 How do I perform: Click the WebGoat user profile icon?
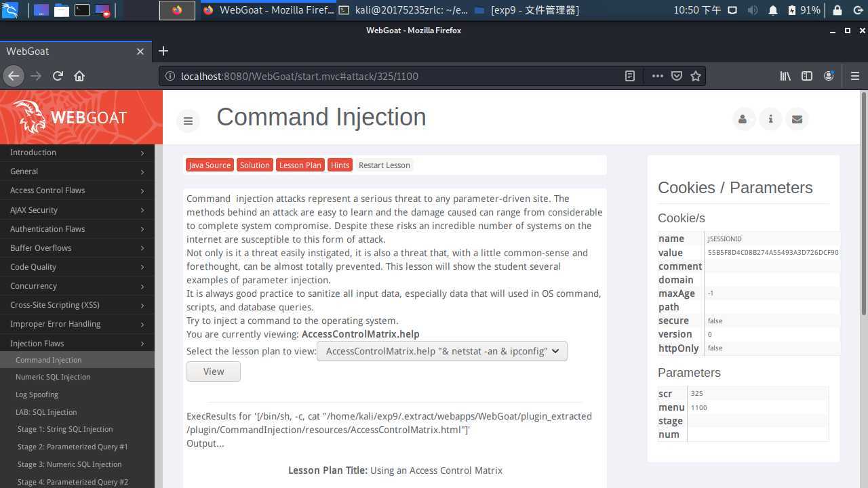pos(743,119)
